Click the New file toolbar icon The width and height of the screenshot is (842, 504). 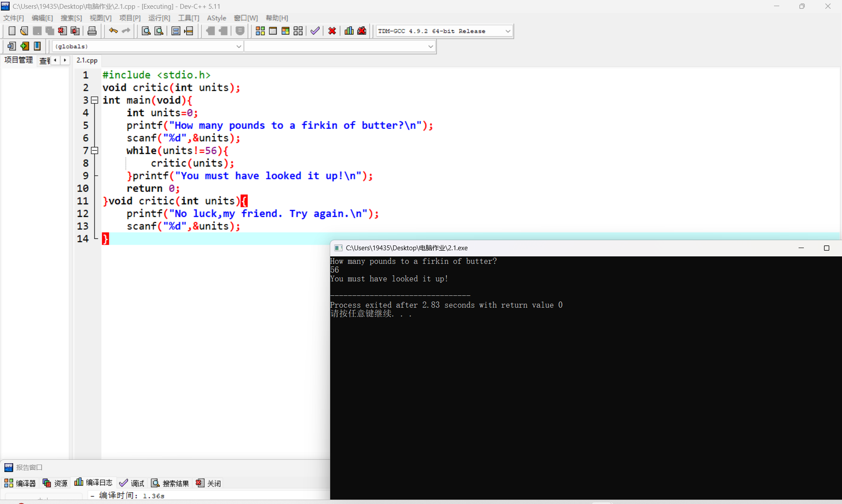tap(12, 31)
